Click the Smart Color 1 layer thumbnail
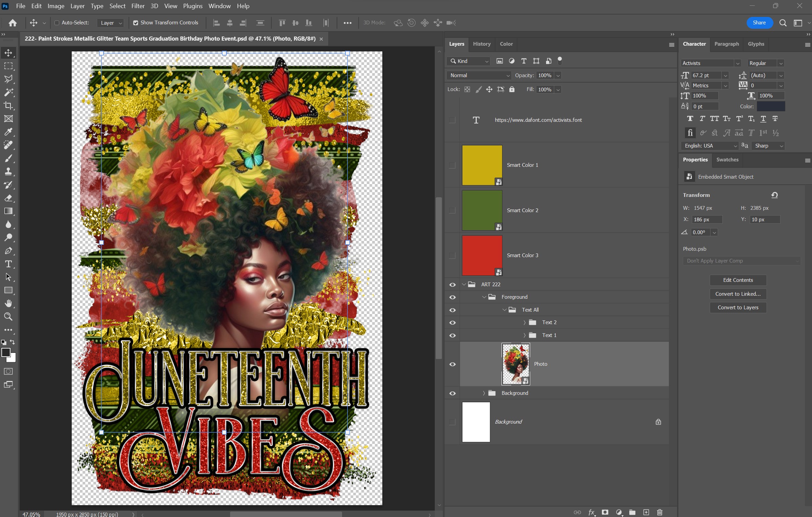The width and height of the screenshot is (812, 517). [482, 165]
